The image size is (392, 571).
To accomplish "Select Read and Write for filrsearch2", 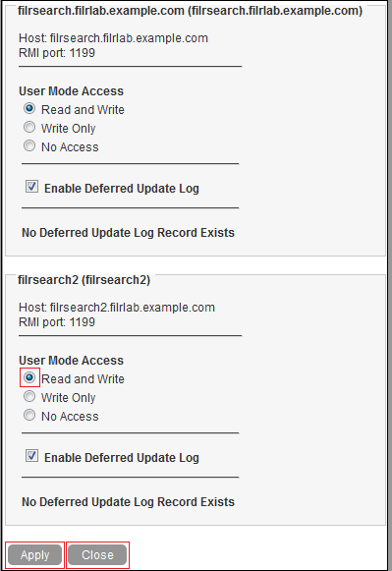I will 29,377.
